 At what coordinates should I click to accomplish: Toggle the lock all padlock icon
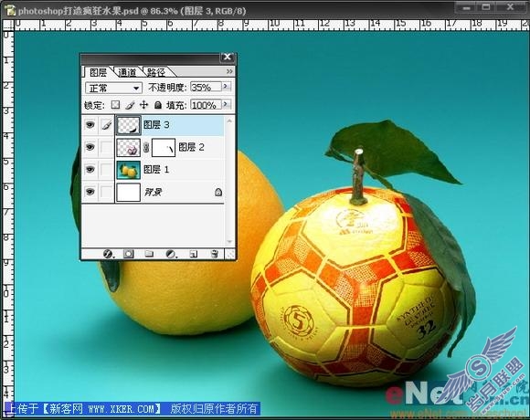(x=158, y=105)
